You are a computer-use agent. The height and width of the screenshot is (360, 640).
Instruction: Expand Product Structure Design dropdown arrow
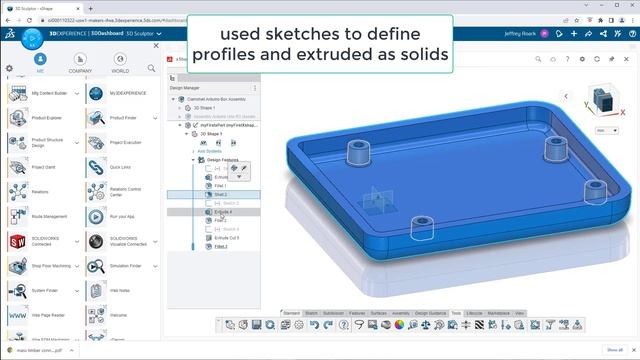77,143
